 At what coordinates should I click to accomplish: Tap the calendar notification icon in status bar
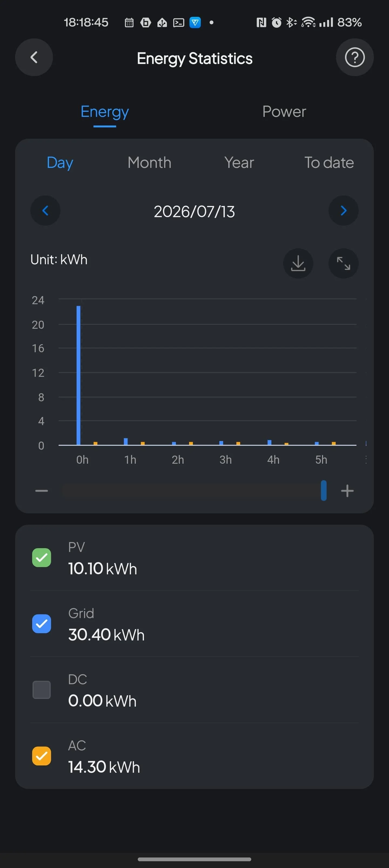(x=129, y=23)
